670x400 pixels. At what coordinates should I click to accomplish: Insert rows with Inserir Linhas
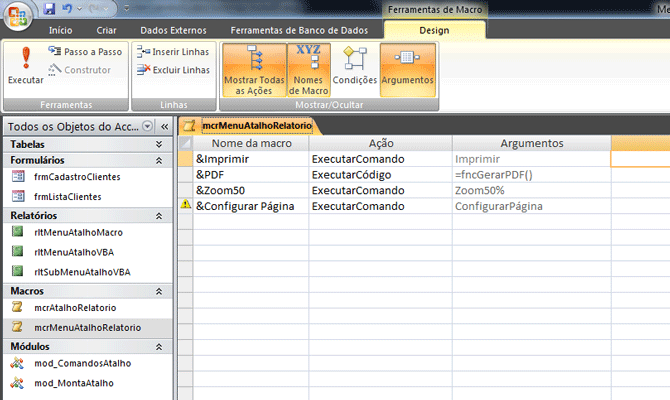point(173,52)
